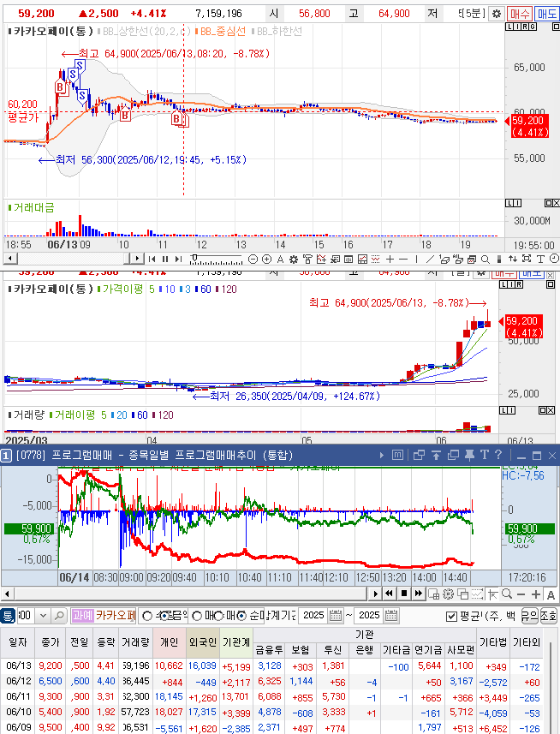Click the 연기금 column header
This screenshot has height=734, width=560.
[x=428, y=650]
